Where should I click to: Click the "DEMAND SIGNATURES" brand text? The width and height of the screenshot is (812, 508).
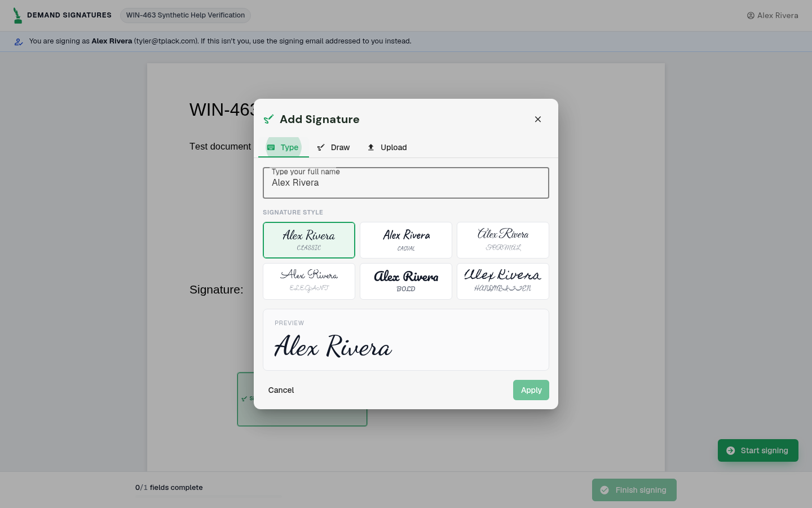coord(69,15)
